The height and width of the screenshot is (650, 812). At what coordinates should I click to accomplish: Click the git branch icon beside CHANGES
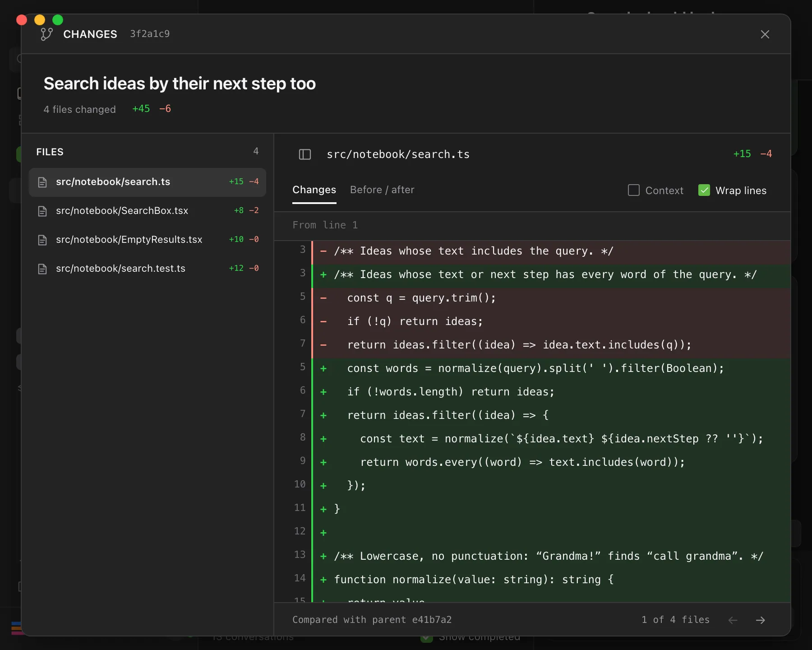[x=46, y=34]
